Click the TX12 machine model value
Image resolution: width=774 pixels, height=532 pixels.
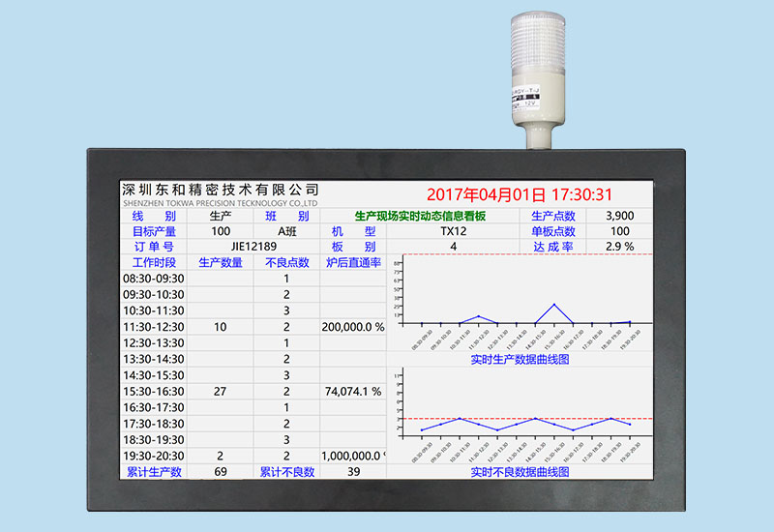[x=453, y=231]
